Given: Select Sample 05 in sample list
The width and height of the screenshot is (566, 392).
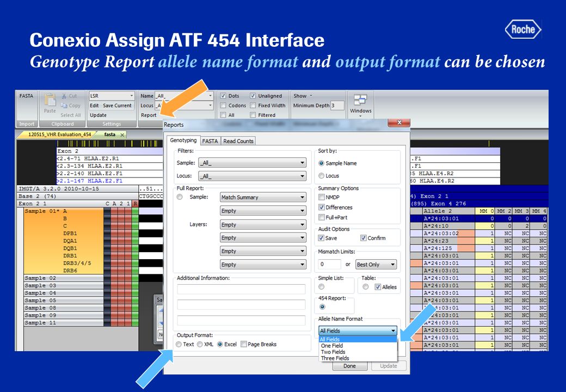Looking at the screenshot, I should coord(63,301).
